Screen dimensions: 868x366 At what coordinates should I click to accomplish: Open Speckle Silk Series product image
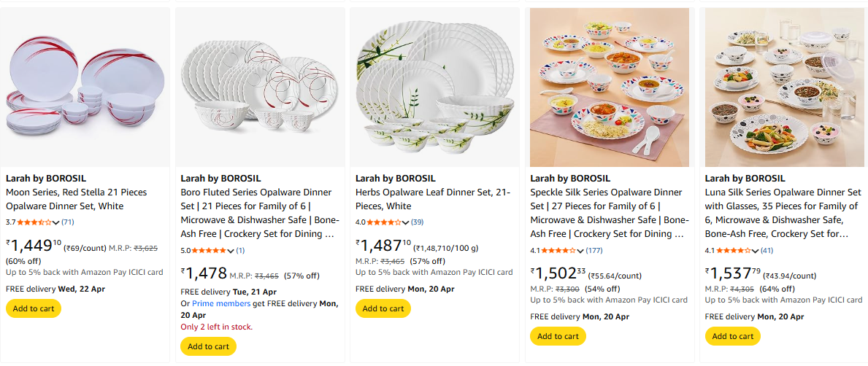click(x=610, y=87)
